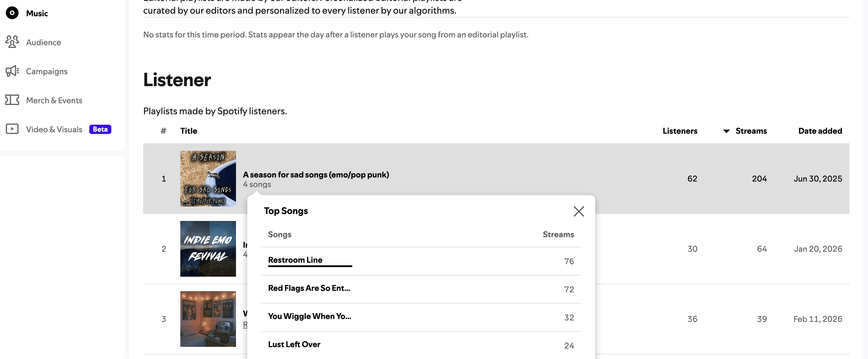The width and height of the screenshot is (868, 359).
Task: Open the Lust Left Over song
Action: [294, 345]
